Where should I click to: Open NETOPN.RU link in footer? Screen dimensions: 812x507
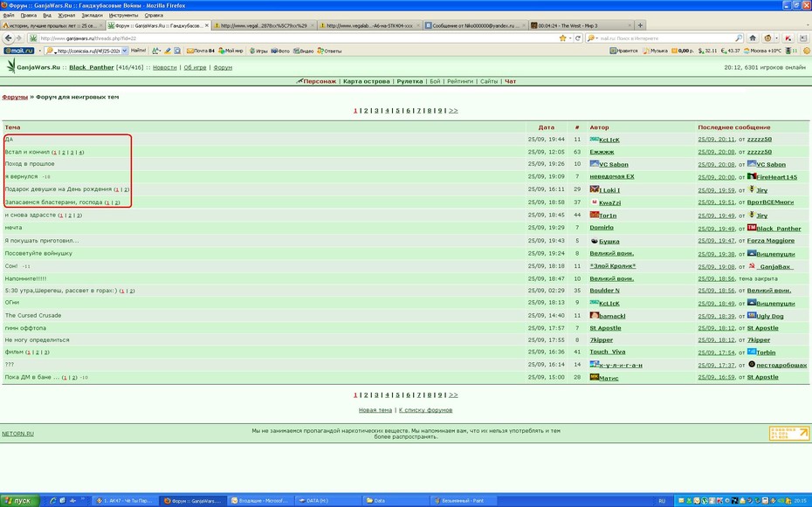[x=17, y=434]
